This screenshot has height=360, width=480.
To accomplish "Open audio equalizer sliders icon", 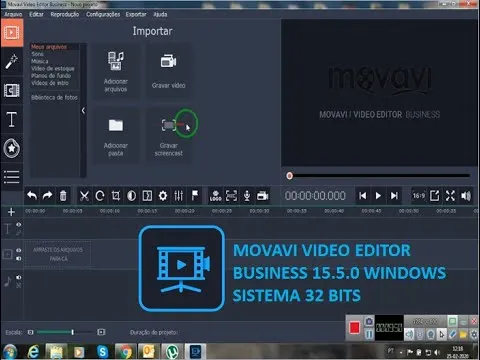I will click(x=179, y=196).
